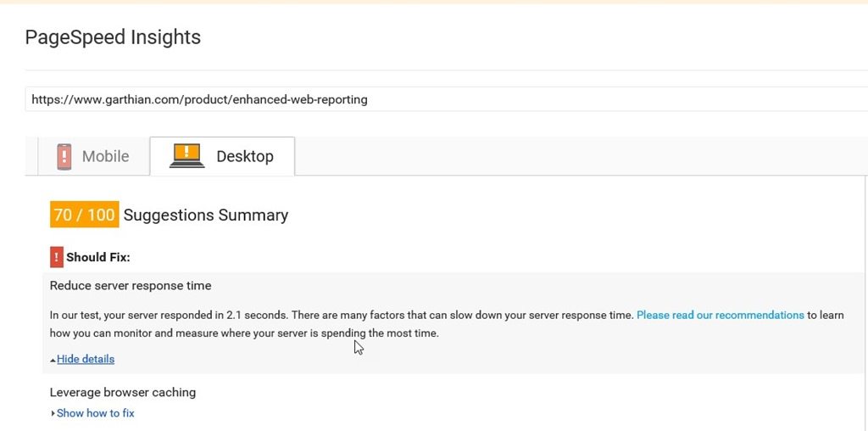The image size is (868, 431).
Task: Click the blank tab strip right of Desktop
Action: 581,156
